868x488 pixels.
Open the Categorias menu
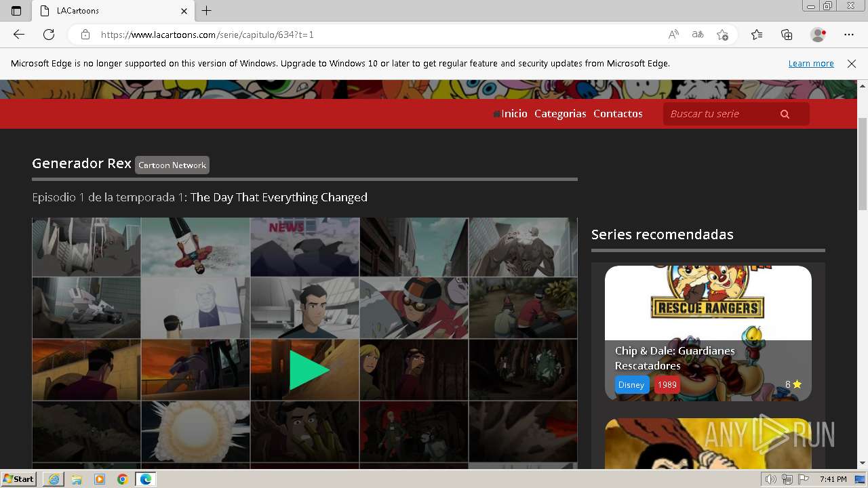[560, 114]
